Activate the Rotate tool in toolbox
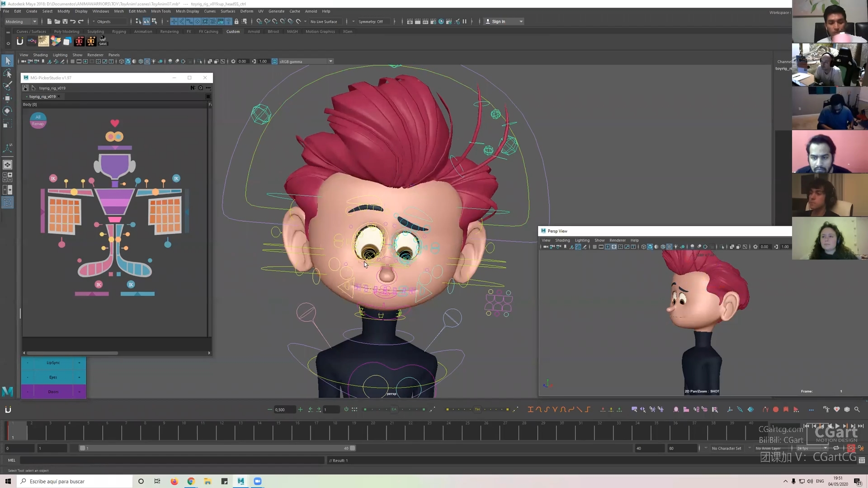Screen dimensions: 868x488 coord(8,111)
